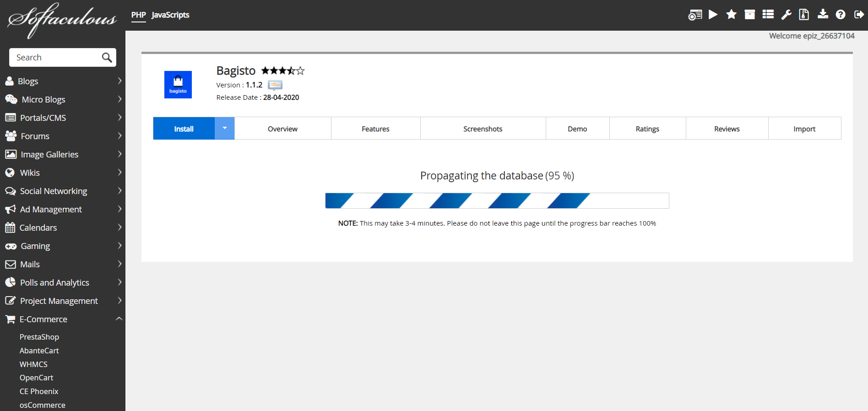868x411 pixels.
Task: Click the Portals/CMS newspaper icon
Action: (x=11, y=118)
